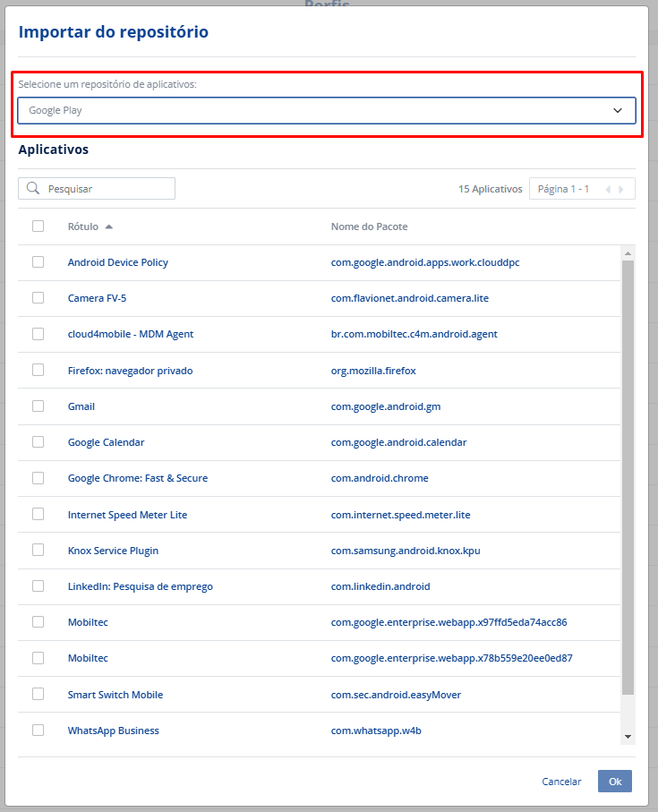This screenshot has width=658, height=812.
Task: Click package com.samsung.android.knox.kpu
Action: 406,551
